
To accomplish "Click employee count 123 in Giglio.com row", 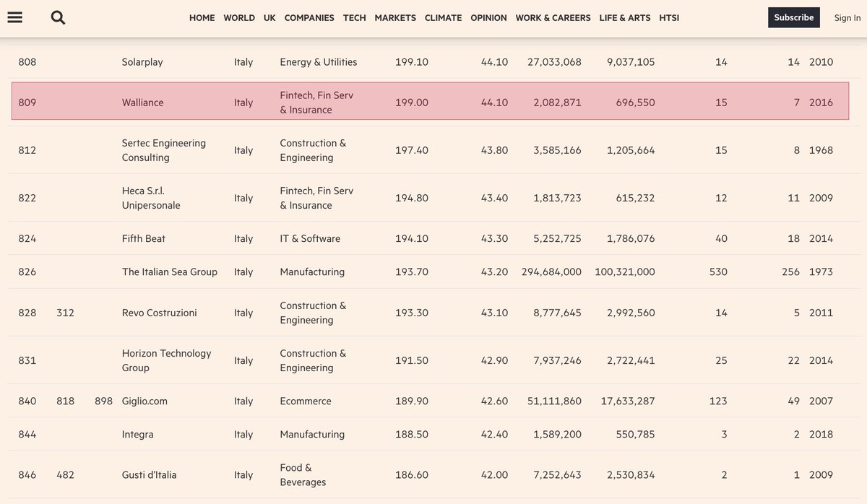I will coord(718,401).
